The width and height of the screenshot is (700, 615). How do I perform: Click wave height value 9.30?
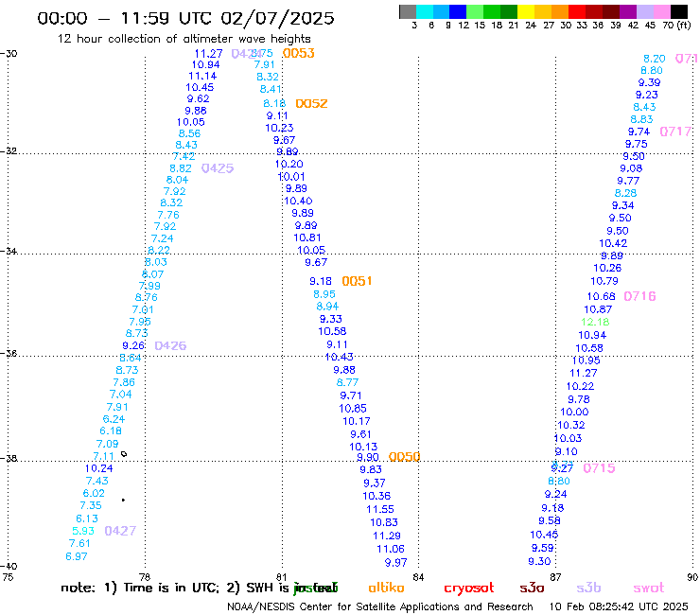pos(540,561)
